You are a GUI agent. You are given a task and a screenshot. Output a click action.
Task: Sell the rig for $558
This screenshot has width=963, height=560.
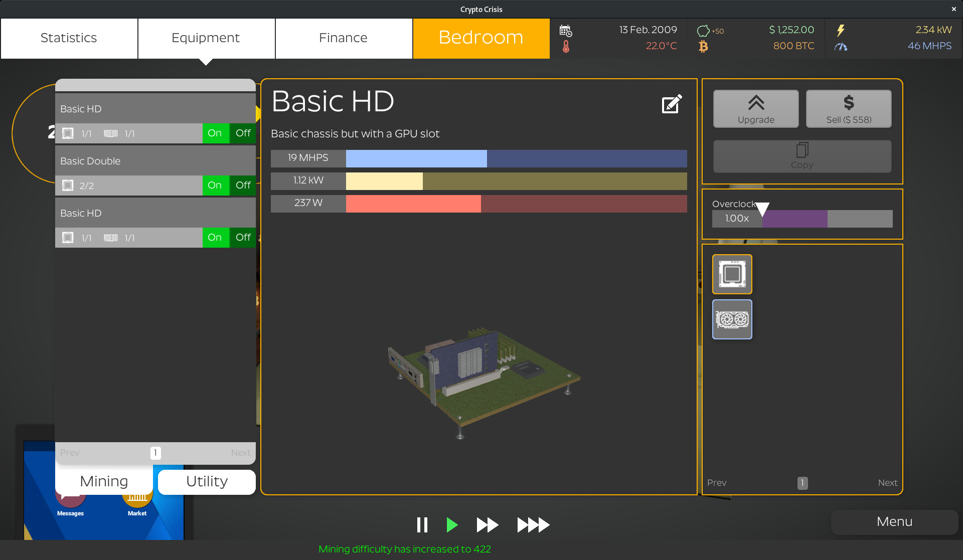849,108
